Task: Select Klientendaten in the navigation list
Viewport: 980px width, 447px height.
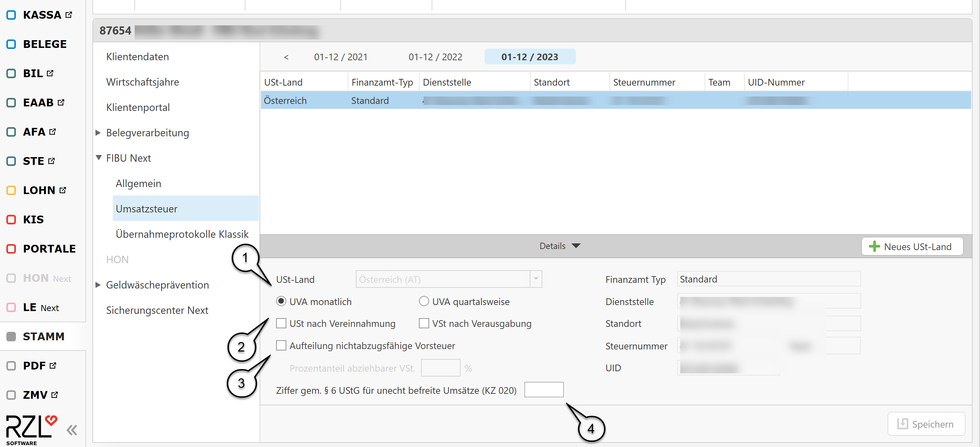Action: pos(137,57)
